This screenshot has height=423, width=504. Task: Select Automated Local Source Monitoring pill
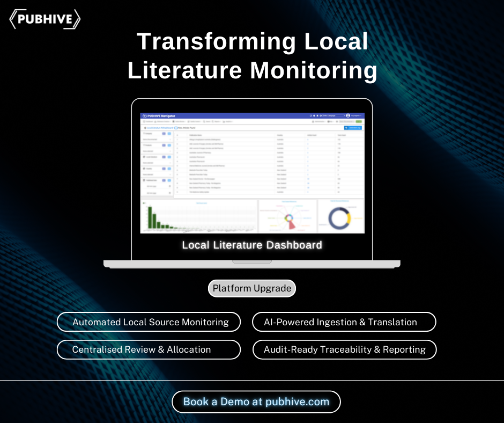pos(149,322)
